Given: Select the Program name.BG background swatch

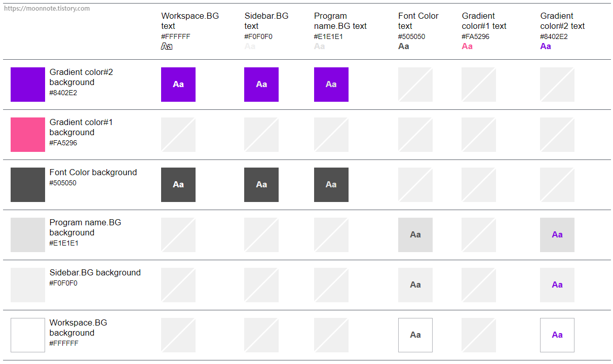Looking at the screenshot, I should (28, 235).
